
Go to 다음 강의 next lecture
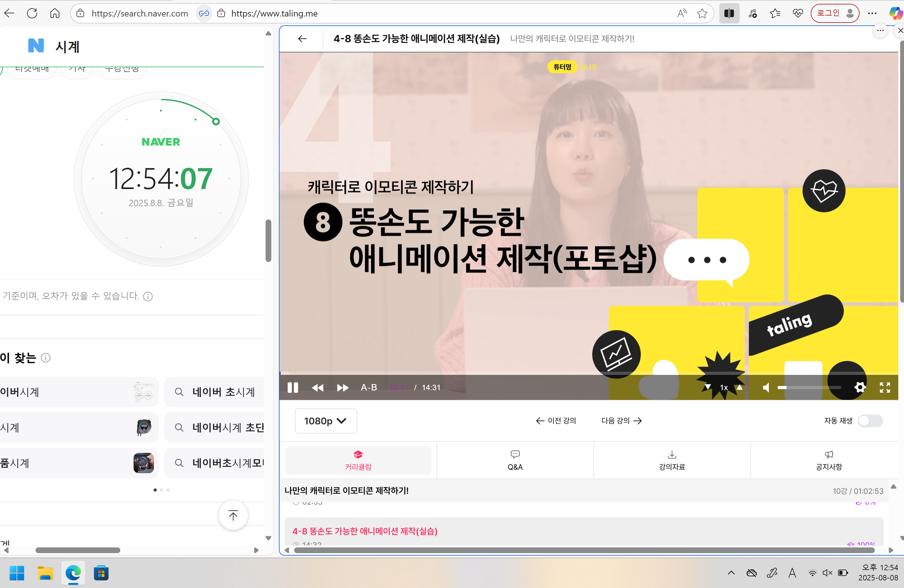pos(621,420)
